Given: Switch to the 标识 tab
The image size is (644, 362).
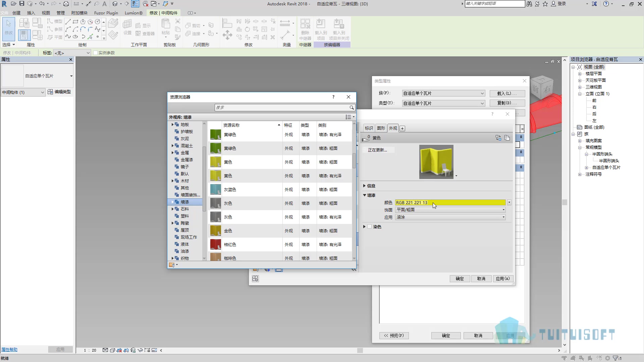Looking at the screenshot, I should click(369, 128).
